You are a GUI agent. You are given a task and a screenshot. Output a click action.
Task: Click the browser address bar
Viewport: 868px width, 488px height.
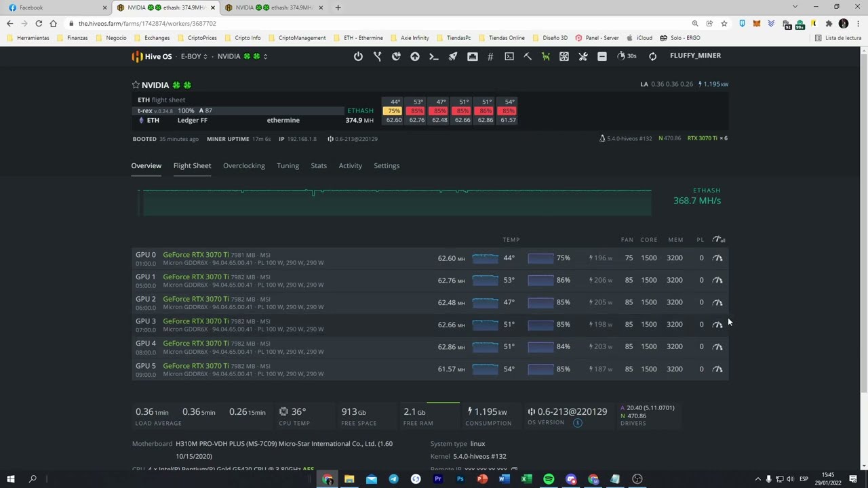coord(380,24)
